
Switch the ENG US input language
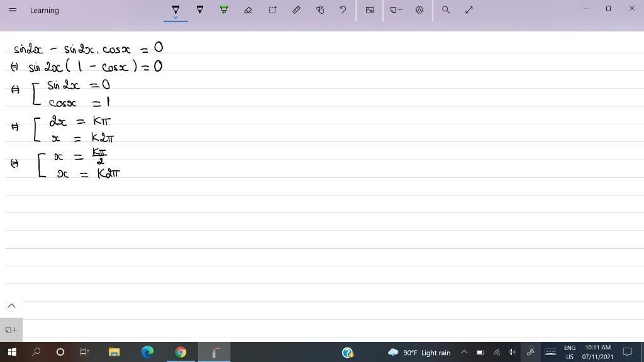click(569, 352)
